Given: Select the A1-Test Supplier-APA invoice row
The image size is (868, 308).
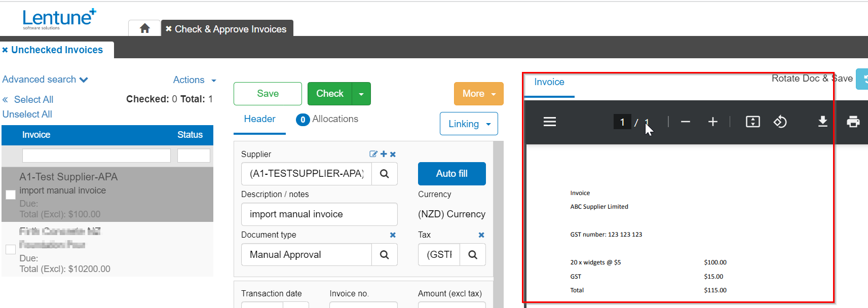Looking at the screenshot, I should pyautogui.click(x=107, y=195).
